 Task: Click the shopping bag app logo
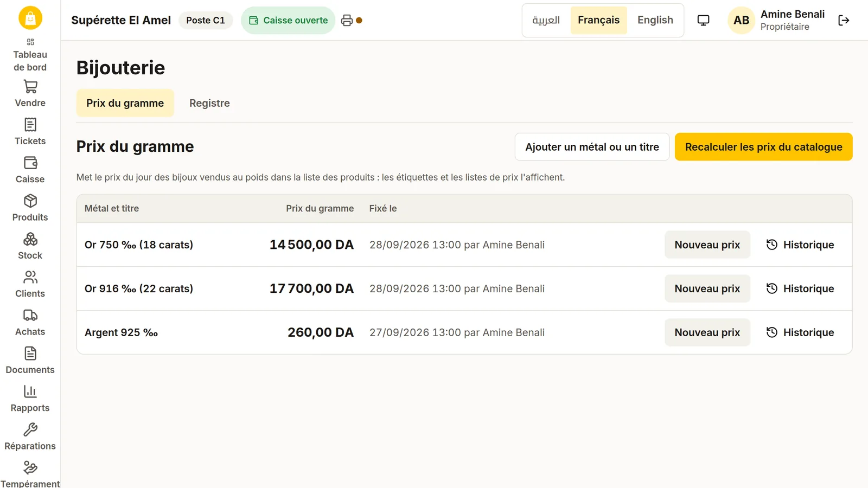30,18
